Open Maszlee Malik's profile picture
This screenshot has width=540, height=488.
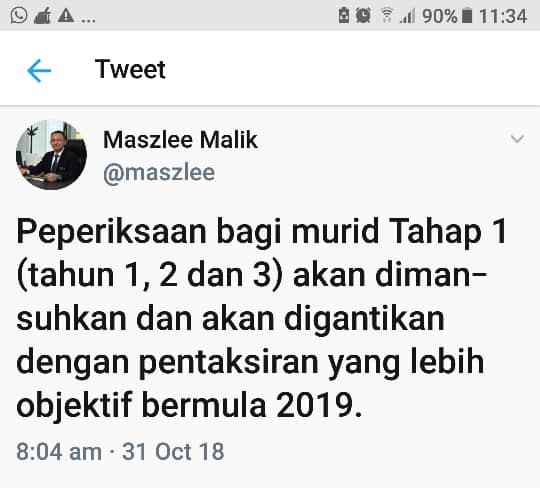51,155
